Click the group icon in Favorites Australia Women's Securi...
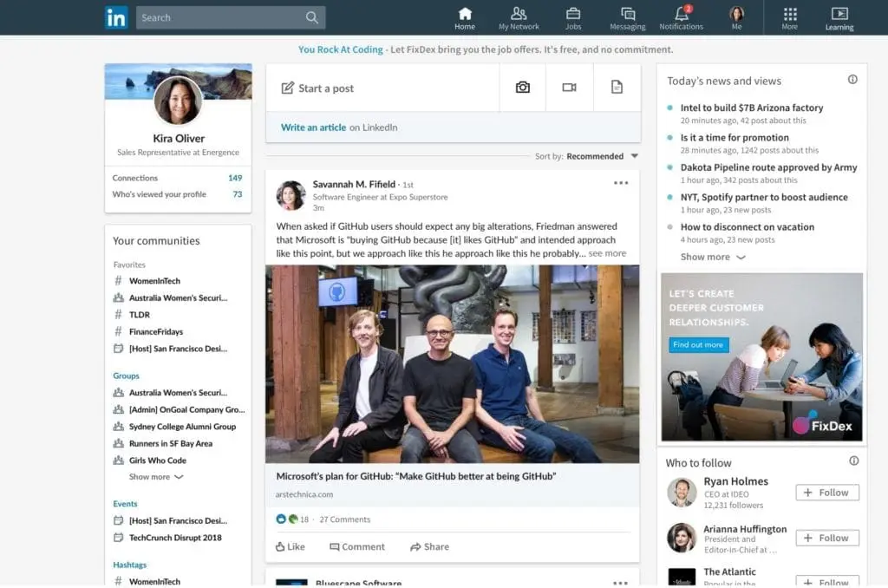 (x=118, y=298)
